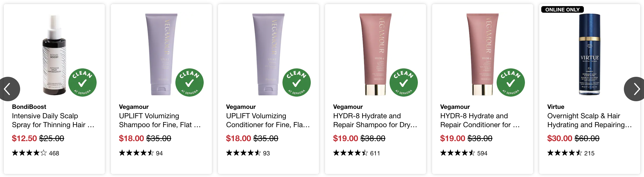Open HYDR-8 Hydrate and Repair Conditioner title
The width and height of the screenshot is (644, 177).
tap(480, 120)
